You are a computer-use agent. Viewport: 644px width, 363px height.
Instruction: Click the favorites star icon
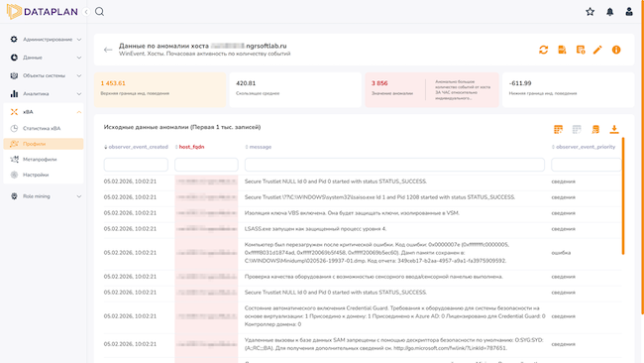pos(590,12)
